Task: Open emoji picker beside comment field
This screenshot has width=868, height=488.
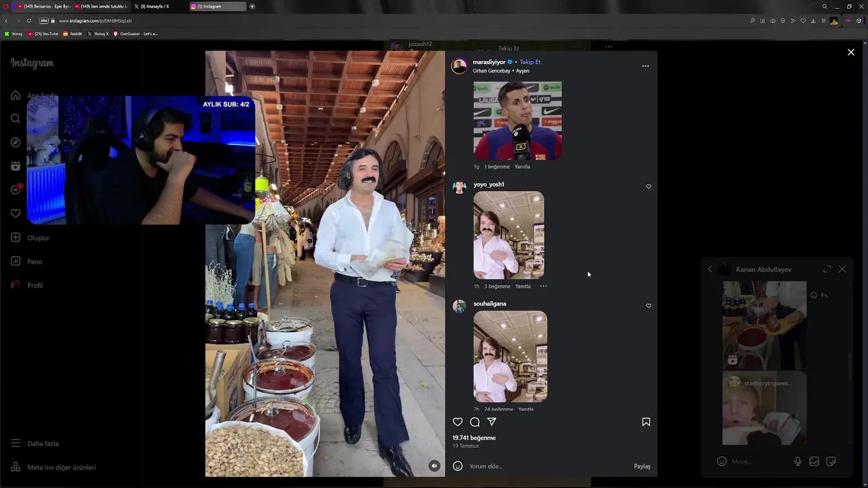Action: (458, 466)
